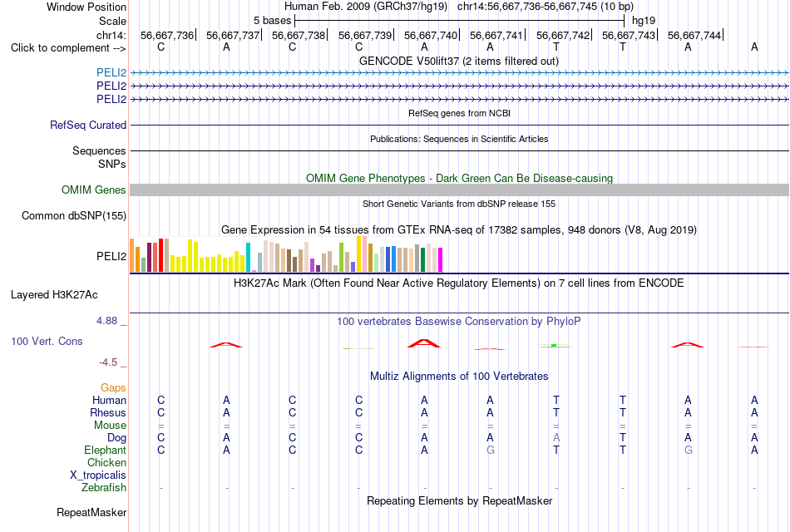
Task: Select the 'Mouse' species label
Action: [x=110, y=426]
